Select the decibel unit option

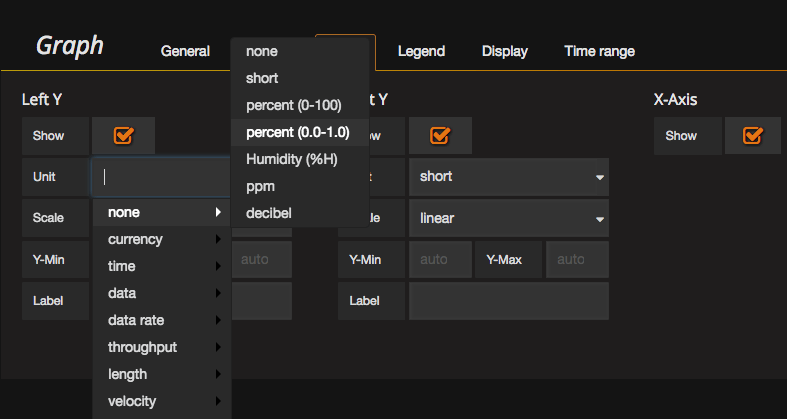tap(270, 213)
